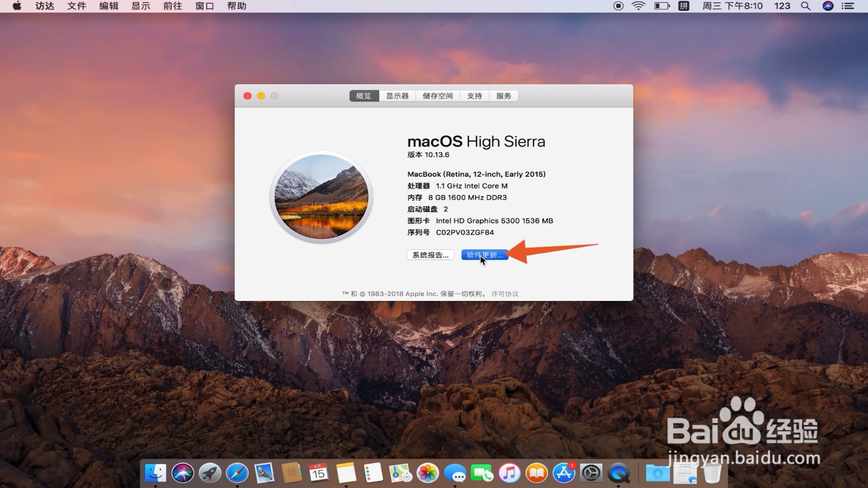This screenshot has height=488, width=868.
Task: Click Siri icon in menu bar
Action: [x=828, y=6]
